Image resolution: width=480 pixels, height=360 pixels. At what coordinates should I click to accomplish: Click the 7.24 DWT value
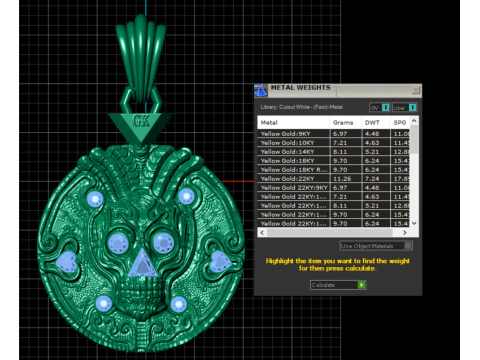(372, 179)
